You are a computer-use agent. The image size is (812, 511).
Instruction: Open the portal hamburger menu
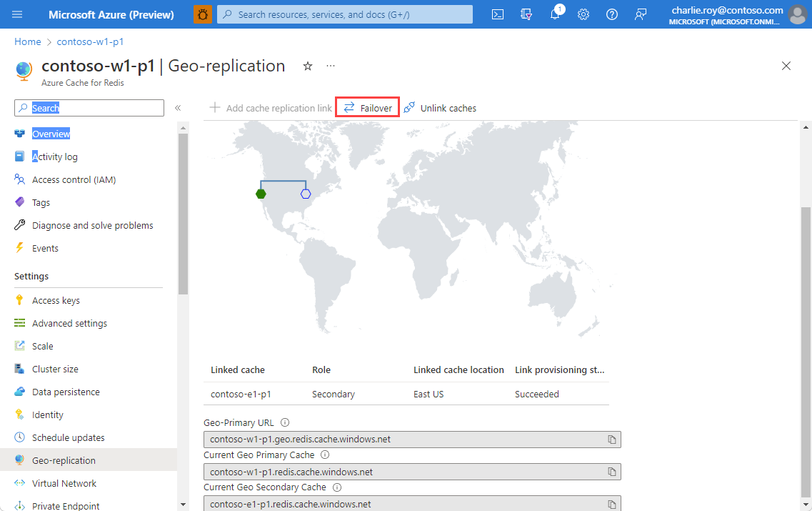pyautogui.click(x=17, y=14)
